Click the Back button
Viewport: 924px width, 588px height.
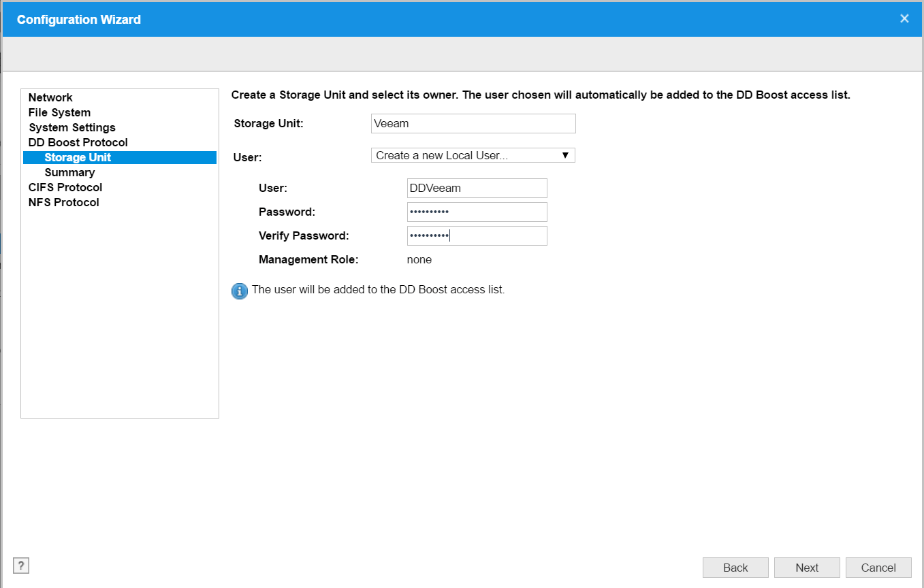coord(735,568)
